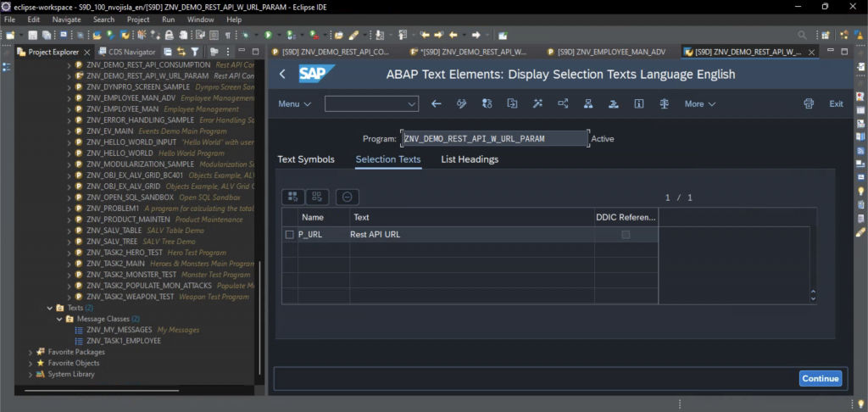Click the Print icon next to Exit
The width and height of the screenshot is (868, 412).
[x=809, y=103]
